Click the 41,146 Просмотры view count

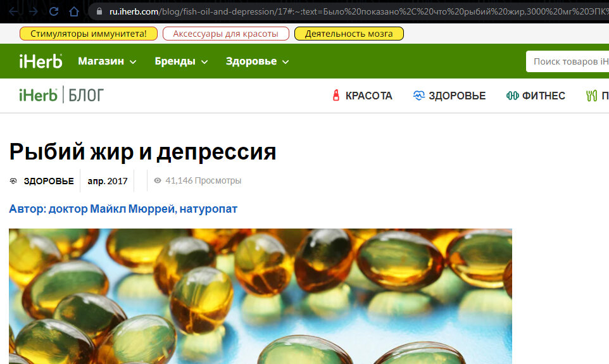(x=203, y=180)
